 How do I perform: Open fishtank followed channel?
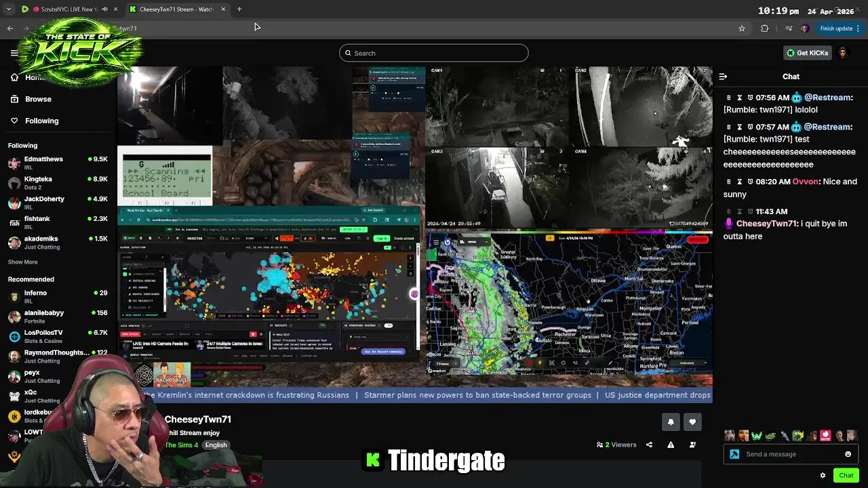pos(58,222)
